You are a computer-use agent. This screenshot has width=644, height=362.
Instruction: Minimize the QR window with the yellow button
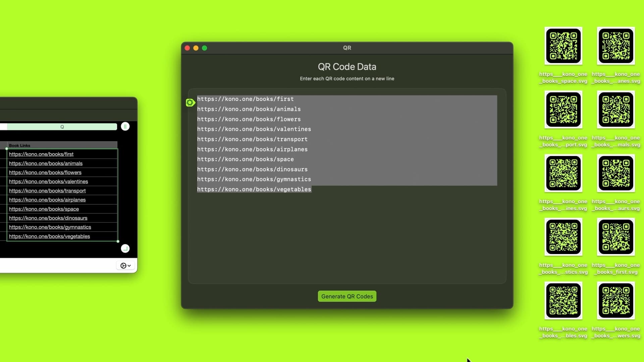pos(196,48)
